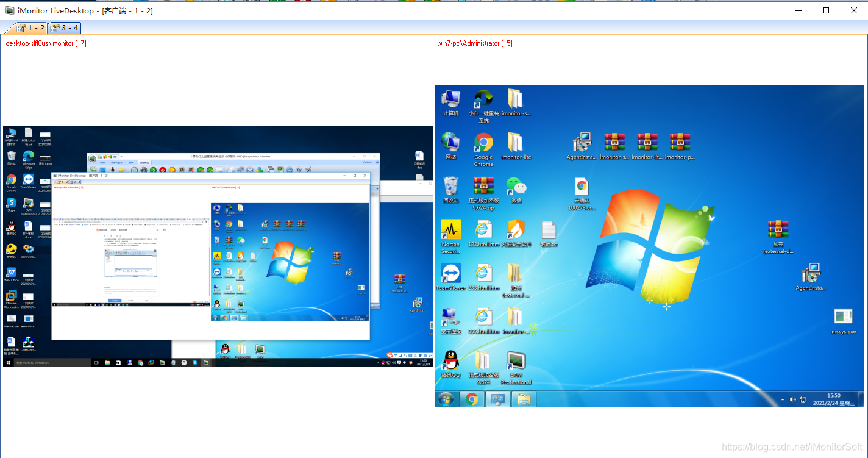Launch EAM Professional shortcut on win7-pc desktop
868x458 pixels.
[x=516, y=368]
